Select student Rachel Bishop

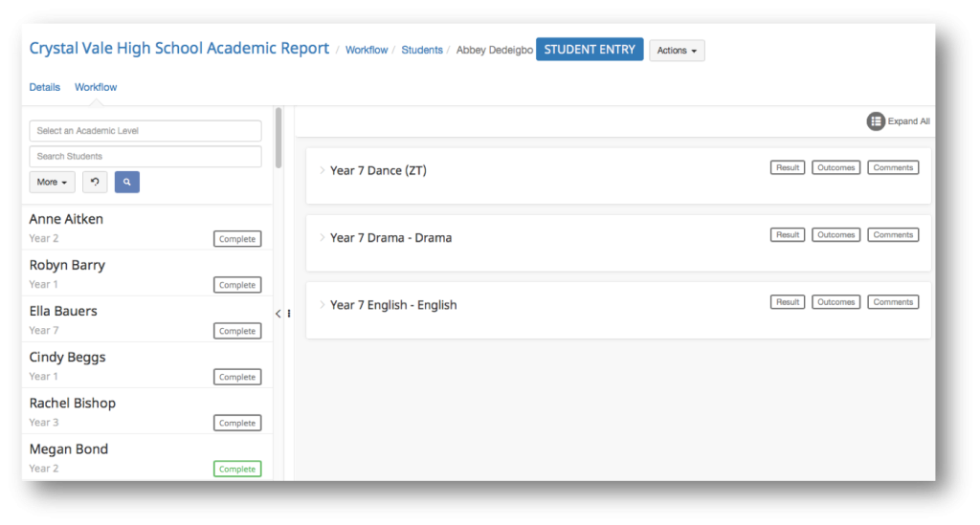pos(73,404)
